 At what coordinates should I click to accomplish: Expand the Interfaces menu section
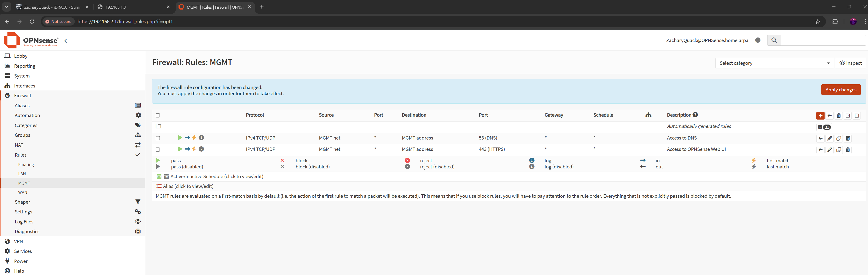coord(25,86)
